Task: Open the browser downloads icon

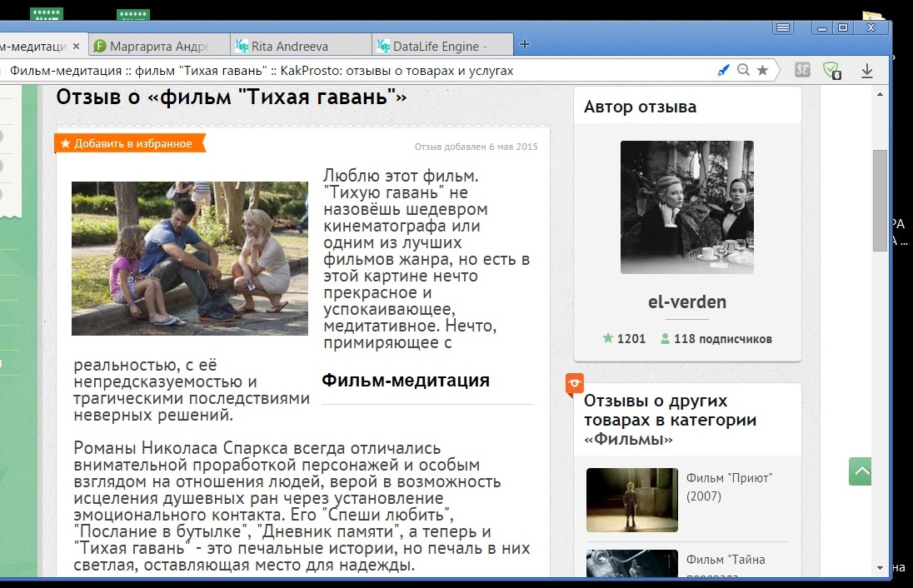Action: point(867,71)
